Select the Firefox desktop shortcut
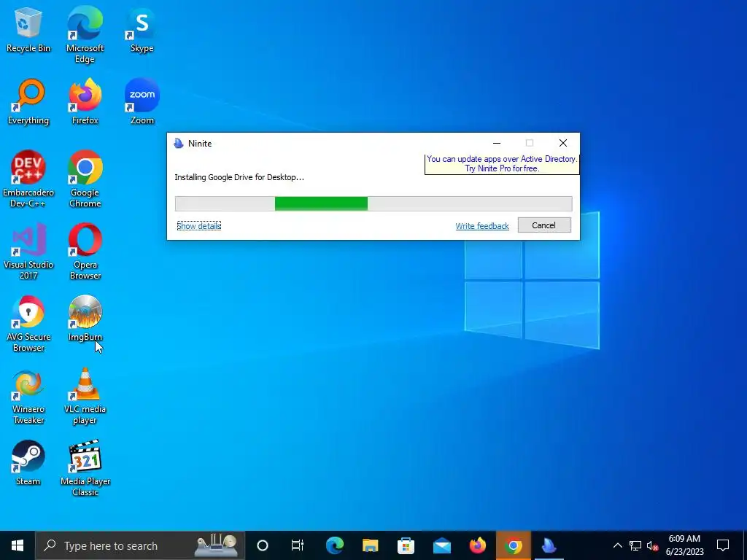 click(x=85, y=102)
